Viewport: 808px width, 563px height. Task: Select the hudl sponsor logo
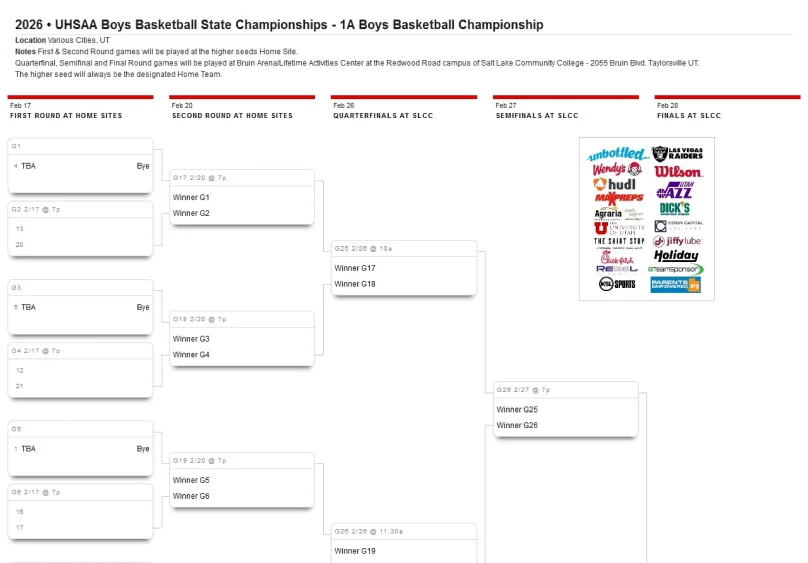(x=614, y=184)
